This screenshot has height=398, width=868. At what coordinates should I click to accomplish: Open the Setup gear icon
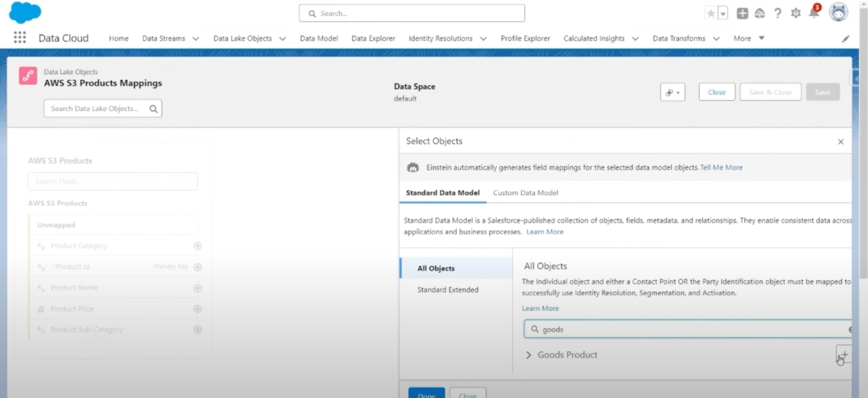[x=795, y=14]
